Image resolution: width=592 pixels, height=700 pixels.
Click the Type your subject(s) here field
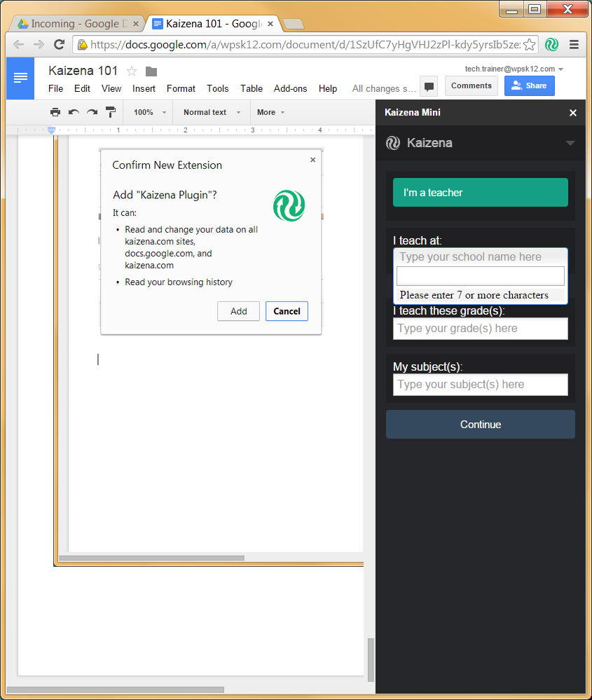(481, 385)
